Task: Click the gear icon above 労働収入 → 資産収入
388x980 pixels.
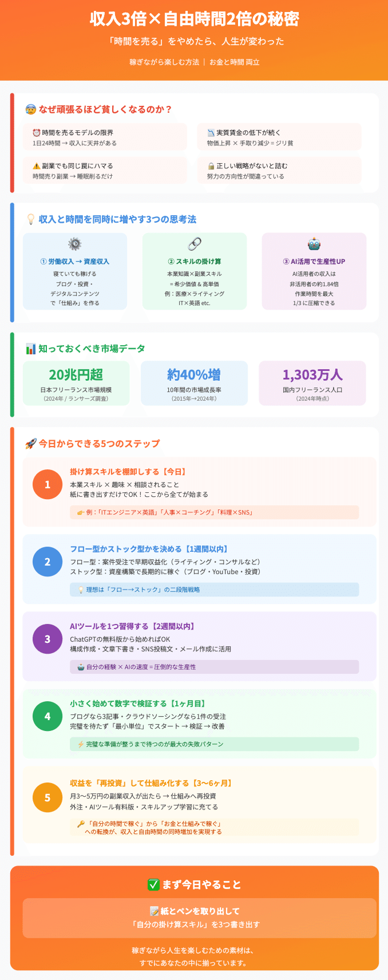Action: pos(75,244)
